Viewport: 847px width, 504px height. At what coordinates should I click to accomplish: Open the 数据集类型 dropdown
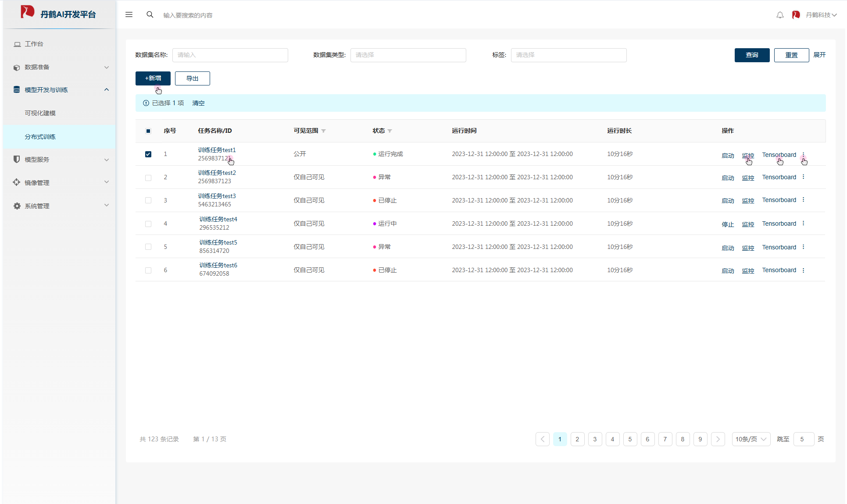click(x=408, y=55)
